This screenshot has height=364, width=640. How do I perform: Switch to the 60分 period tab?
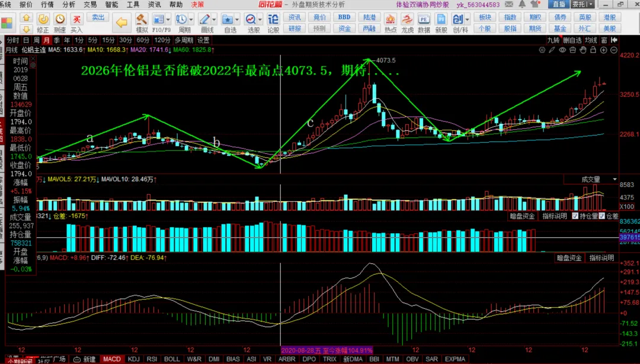tap(143, 40)
